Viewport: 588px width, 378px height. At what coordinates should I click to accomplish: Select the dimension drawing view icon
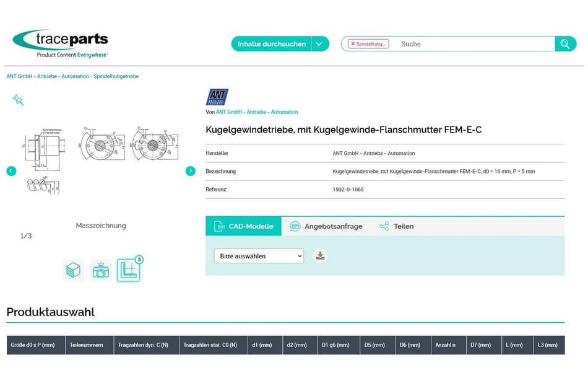[129, 270]
